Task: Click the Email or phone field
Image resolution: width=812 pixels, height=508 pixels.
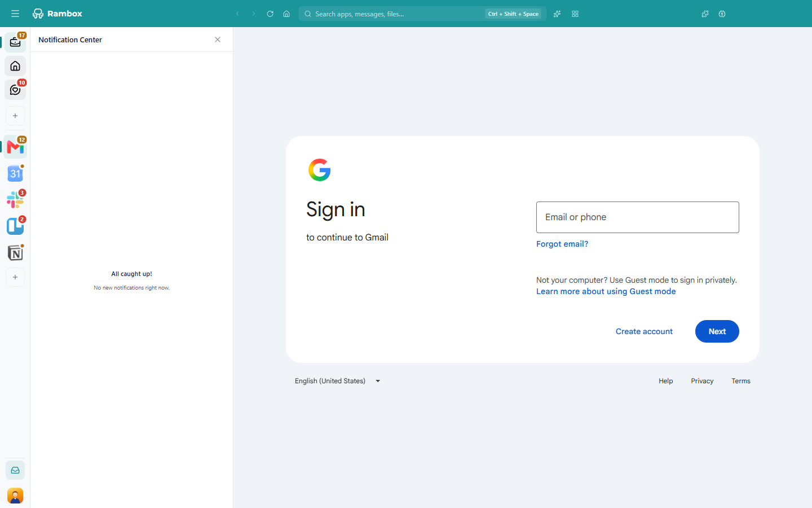Action: [x=637, y=217]
